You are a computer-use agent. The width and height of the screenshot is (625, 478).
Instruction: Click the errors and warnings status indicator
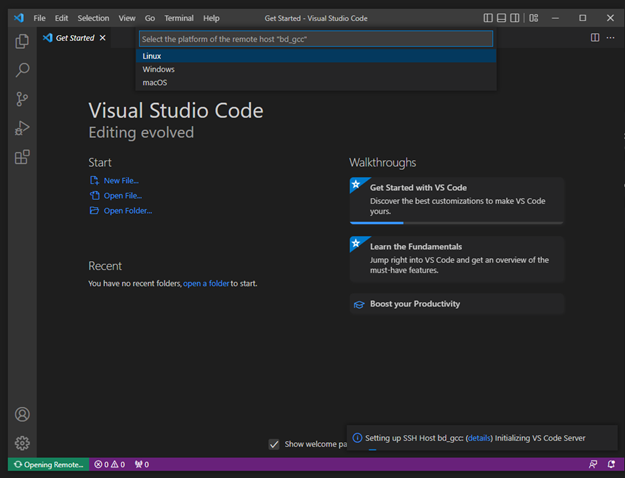[110, 464]
